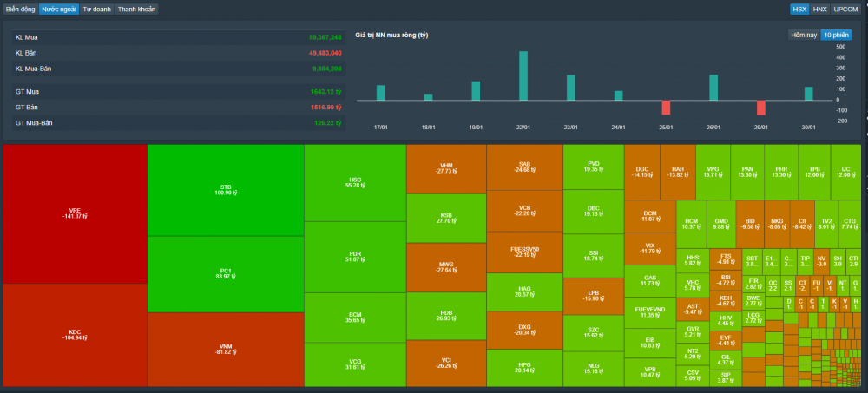Image resolution: width=868 pixels, height=393 pixels.
Task: Open the DGC treemap tile
Action: click(642, 172)
